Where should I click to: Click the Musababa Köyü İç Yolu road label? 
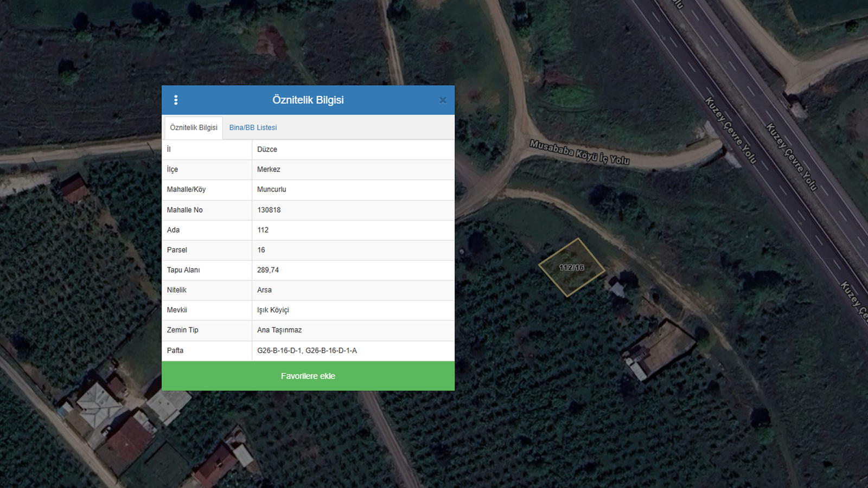click(x=579, y=152)
